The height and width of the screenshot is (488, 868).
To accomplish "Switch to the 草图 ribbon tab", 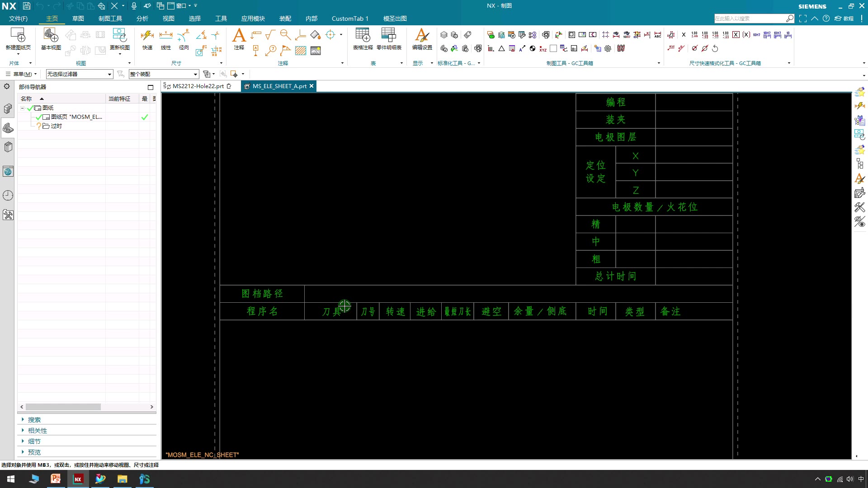I will 78,19.
